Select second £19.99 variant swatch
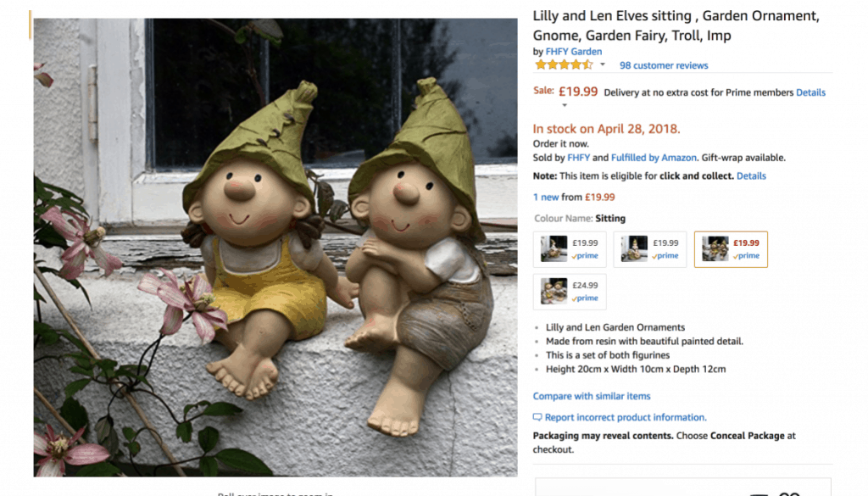Image resolution: width=868 pixels, height=496 pixels. pos(650,249)
